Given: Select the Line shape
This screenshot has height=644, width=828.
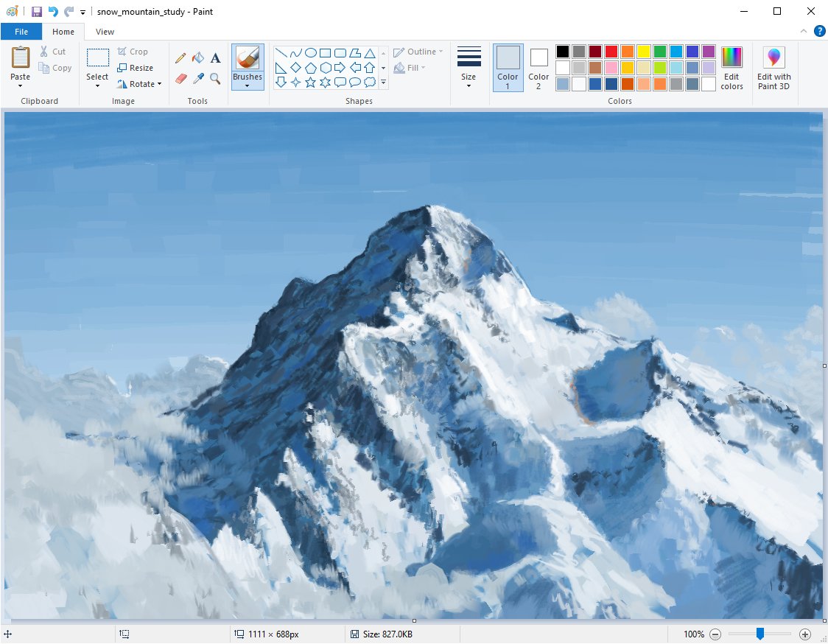Looking at the screenshot, I should [281, 53].
